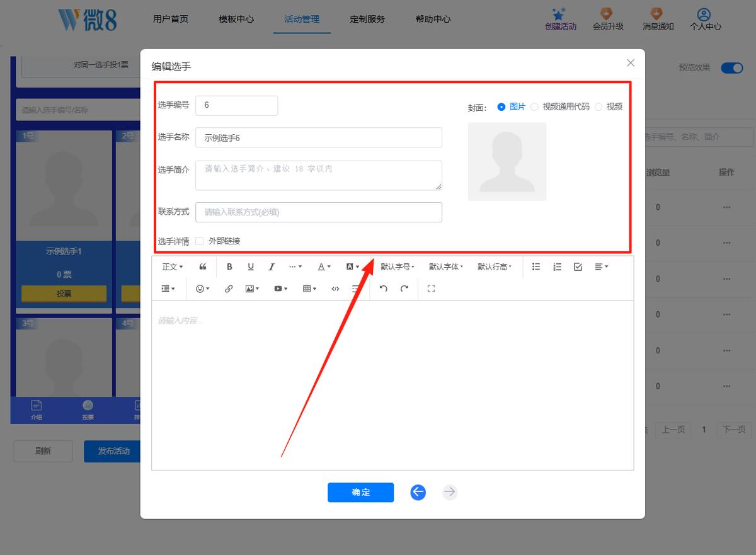Screen dimensions: 756x555
Task: Toggle bold formatting in the editor
Action: 229,267
